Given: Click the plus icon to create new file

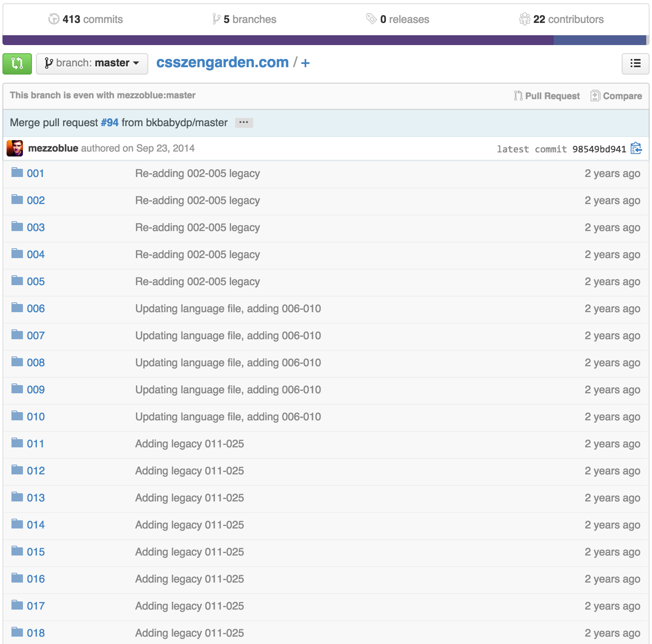Looking at the screenshot, I should pyautogui.click(x=306, y=63).
